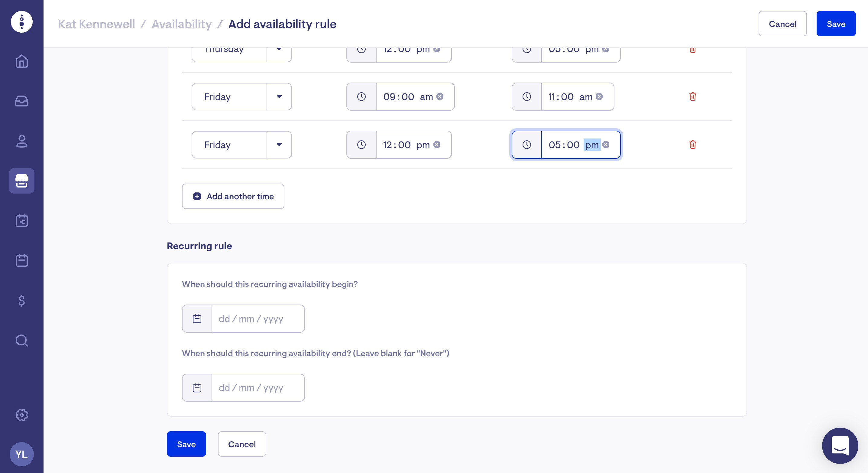This screenshot has height=473, width=868.
Task: Clear the Friday 05:00 pm end time
Action: pyautogui.click(x=605, y=145)
